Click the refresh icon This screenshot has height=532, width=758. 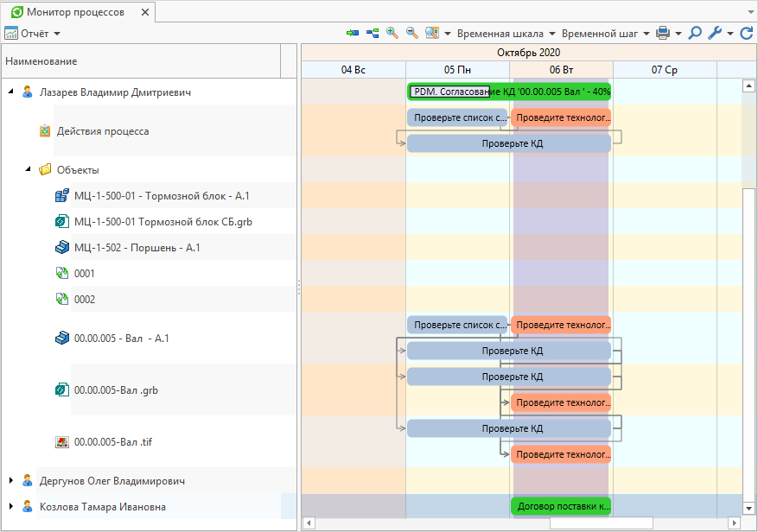click(747, 33)
